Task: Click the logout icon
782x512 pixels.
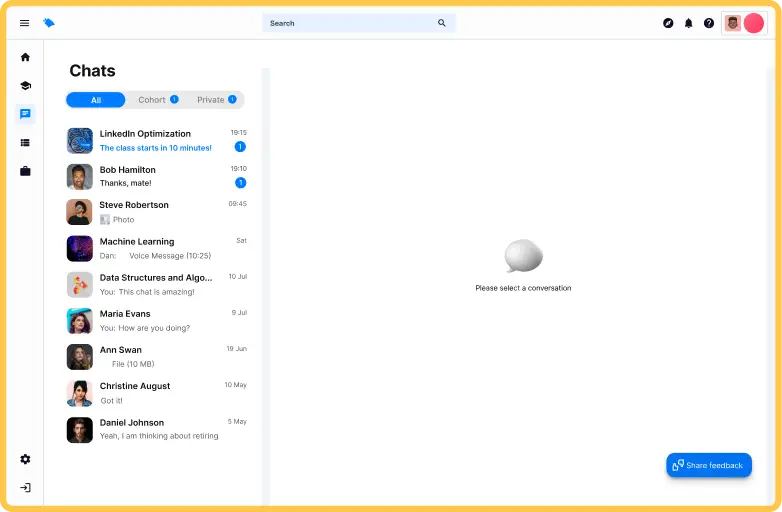Action: pyautogui.click(x=25, y=488)
